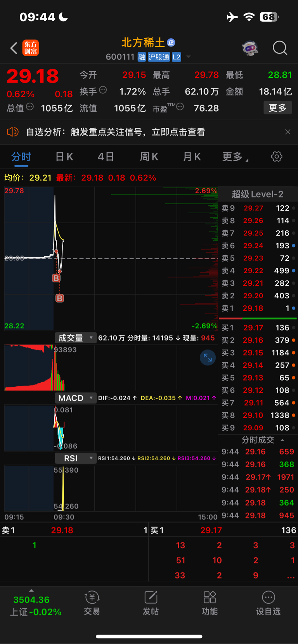Tap the orange 东方财富 logo
The image size is (298, 644).
coord(30,48)
